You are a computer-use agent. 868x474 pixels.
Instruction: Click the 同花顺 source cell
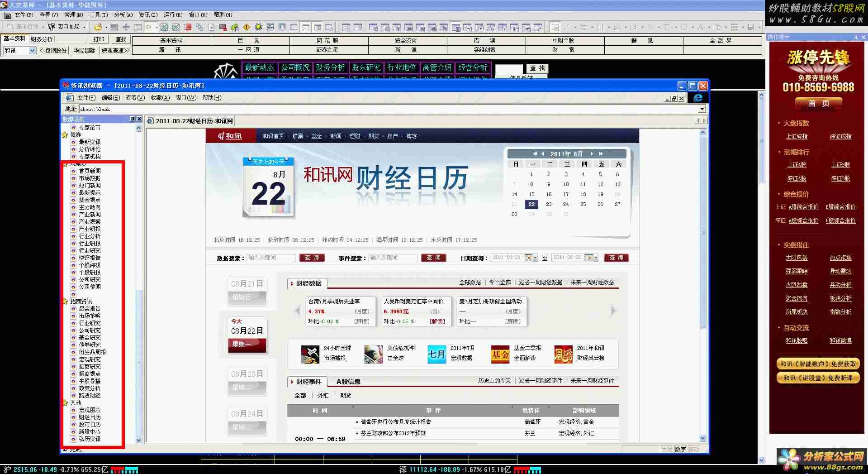point(329,41)
